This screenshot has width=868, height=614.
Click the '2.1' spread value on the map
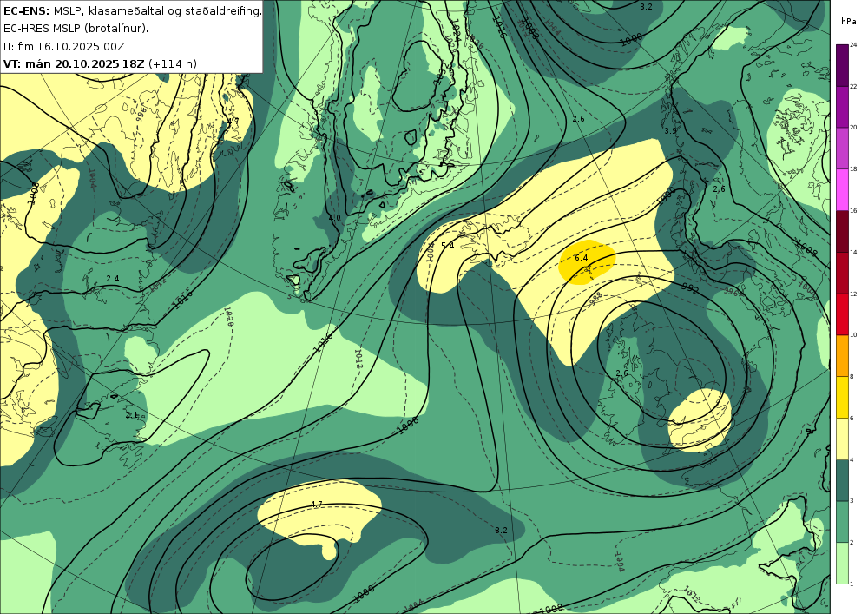click(x=132, y=414)
